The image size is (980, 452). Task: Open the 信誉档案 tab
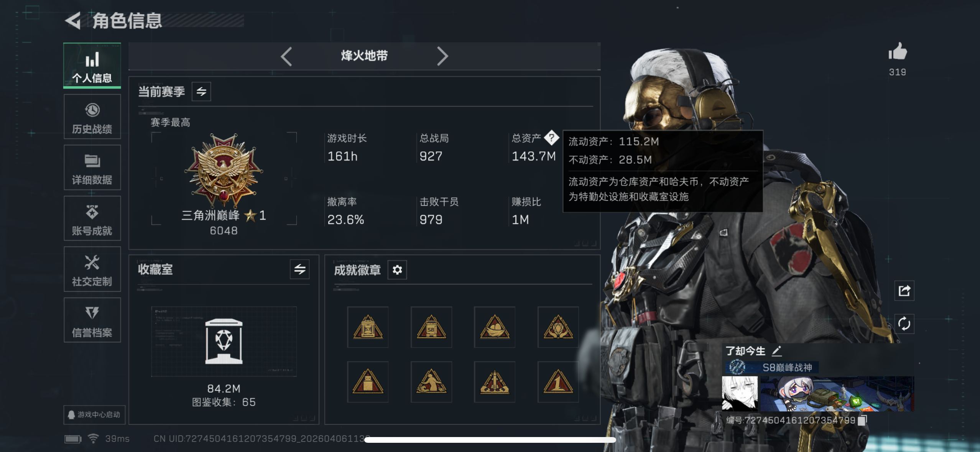coord(92,320)
